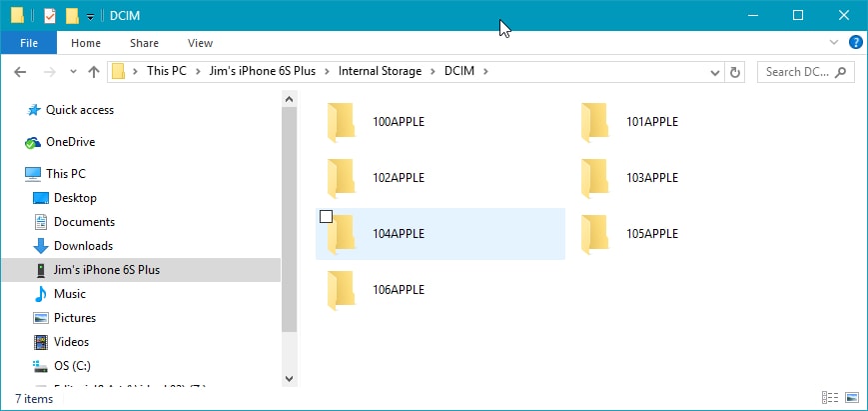Open the 100APPLE folder icon
This screenshot has width=868, height=411.
point(341,122)
